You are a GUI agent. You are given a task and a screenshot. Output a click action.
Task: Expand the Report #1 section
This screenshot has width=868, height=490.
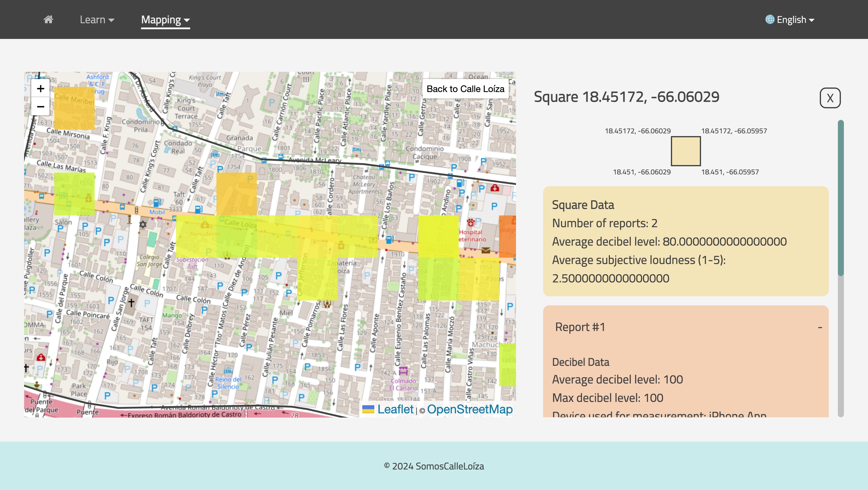686,326
